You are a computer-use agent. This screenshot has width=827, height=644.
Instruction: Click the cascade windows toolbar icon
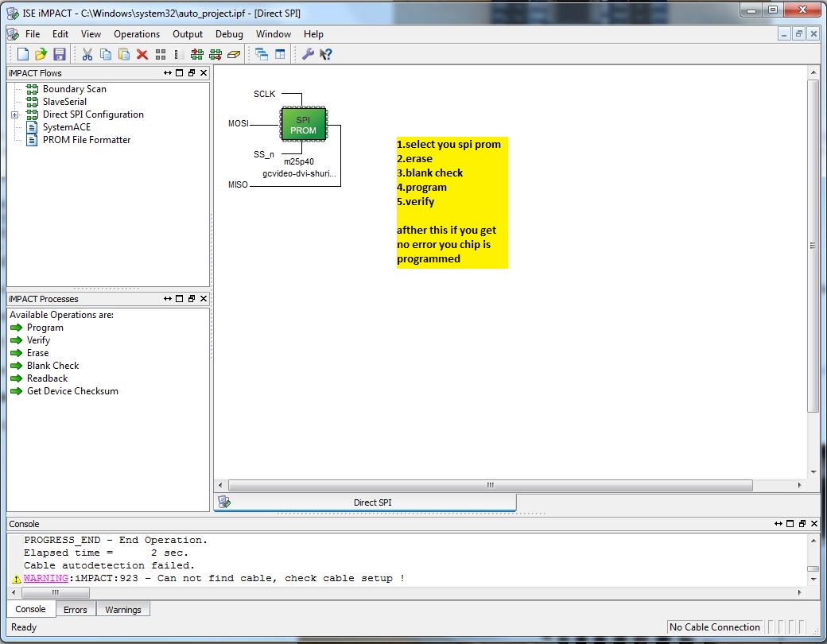click(x=262, y=54)
